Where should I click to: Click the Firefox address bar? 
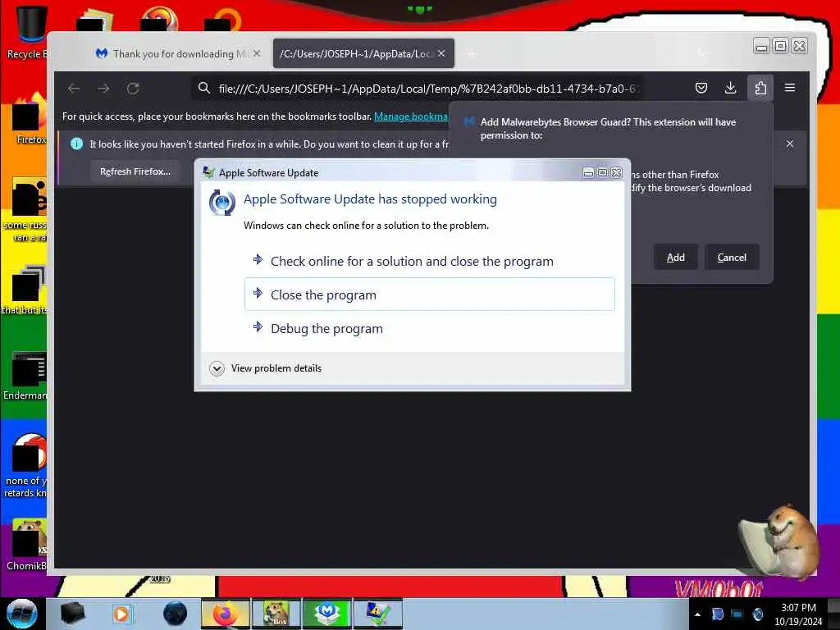point(418,89)
